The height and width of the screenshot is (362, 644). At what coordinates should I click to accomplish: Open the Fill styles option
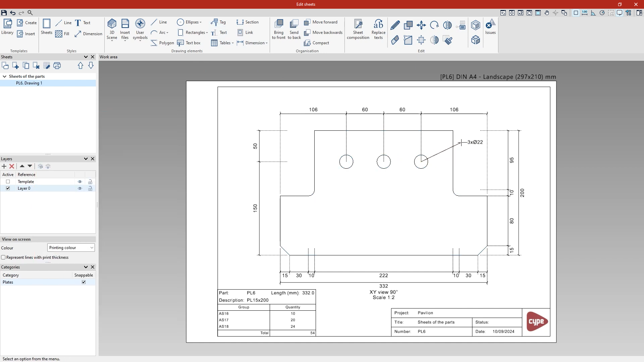coord(62,34)
